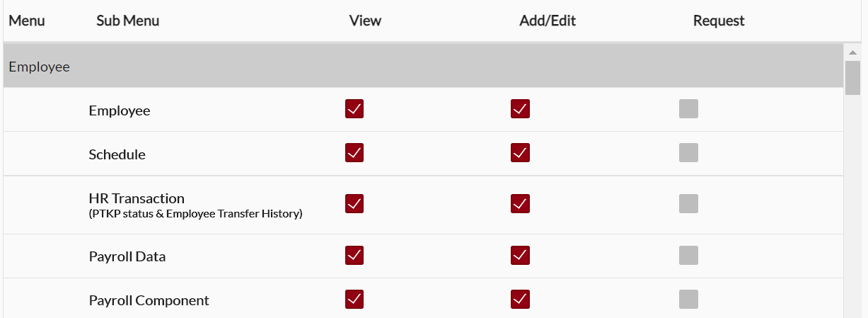This screenshot has height=318, width=868.
Task: Enable Request permission for HR Transaction
Action: tap(688, 203)
